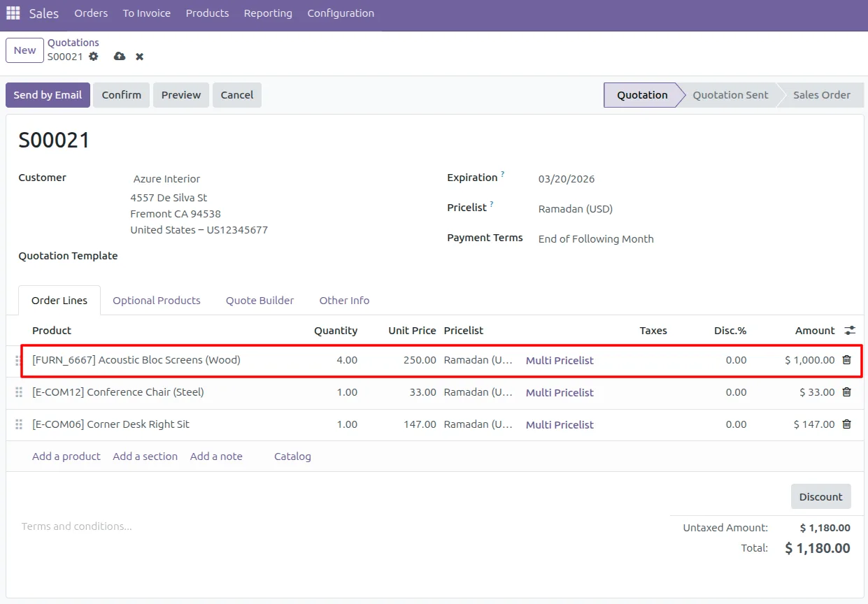
Task: Cancel the quotation
Action: tap(237, 95)
